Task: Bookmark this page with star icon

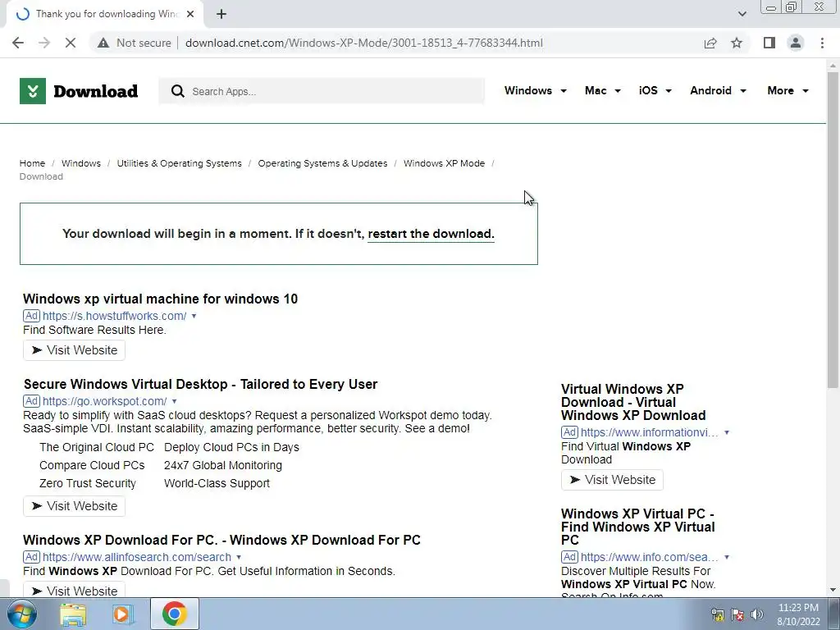Action: coord(737,43)
